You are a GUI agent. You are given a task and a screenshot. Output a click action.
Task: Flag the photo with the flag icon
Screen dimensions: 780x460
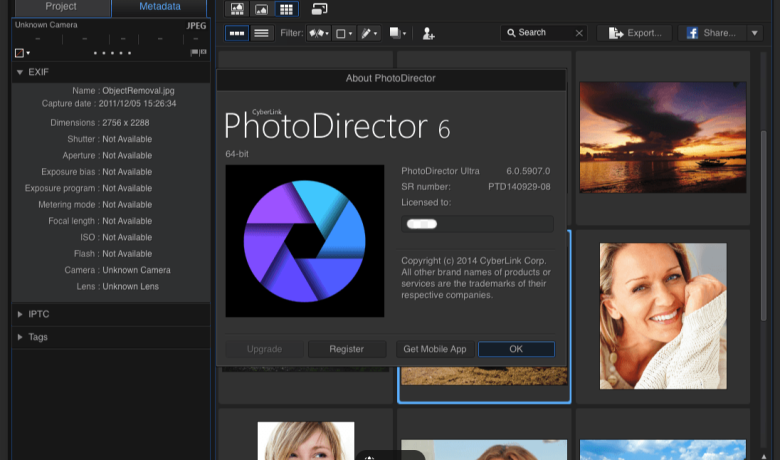tap(195, 52)
